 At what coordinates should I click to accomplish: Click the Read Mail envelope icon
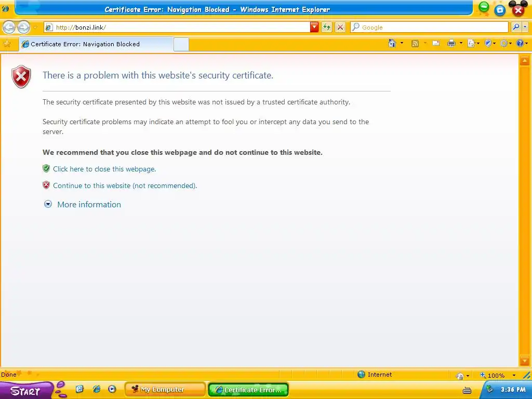[x=436, y=44]
